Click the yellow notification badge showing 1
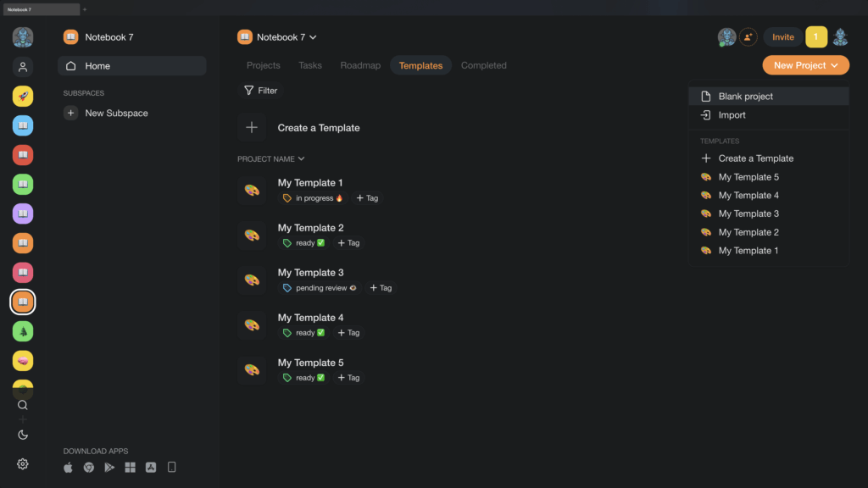The image size is (868, 488). (815, 37)
